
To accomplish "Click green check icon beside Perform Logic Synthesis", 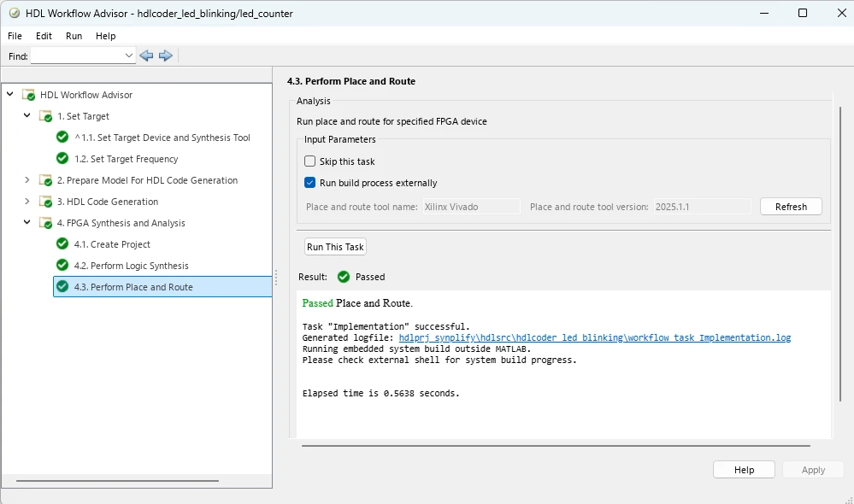I will coord(62,265).
